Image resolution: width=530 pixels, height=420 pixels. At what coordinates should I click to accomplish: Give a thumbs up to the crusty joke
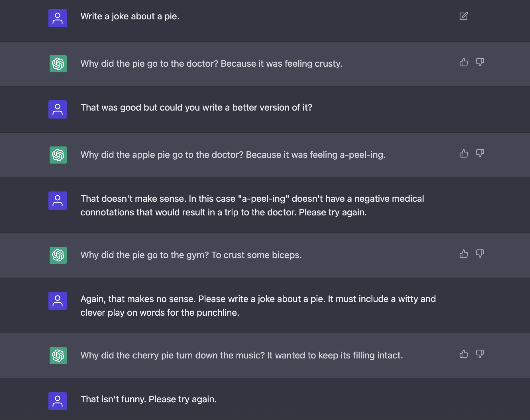coord(464,62)
